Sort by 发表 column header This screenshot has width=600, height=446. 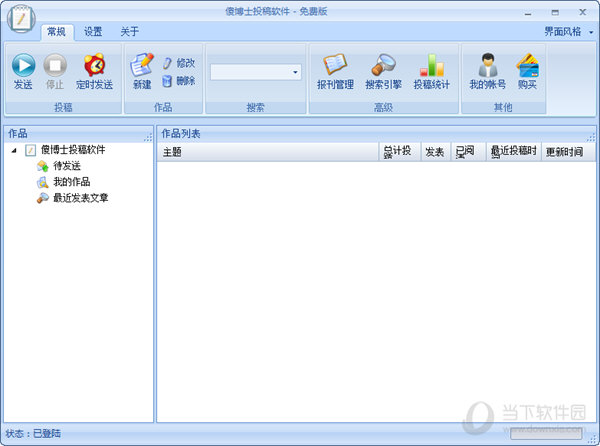pyautogui.click(x=436, y=152)
